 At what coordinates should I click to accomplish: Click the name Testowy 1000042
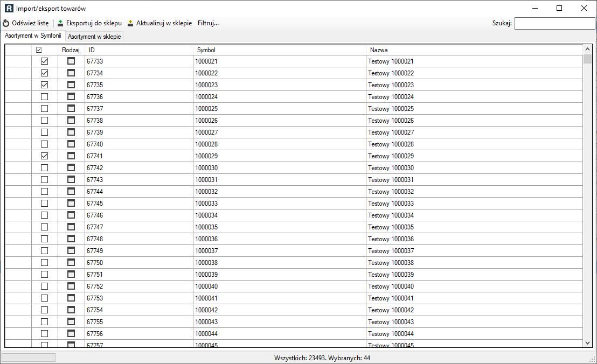(x=391, y=310)
